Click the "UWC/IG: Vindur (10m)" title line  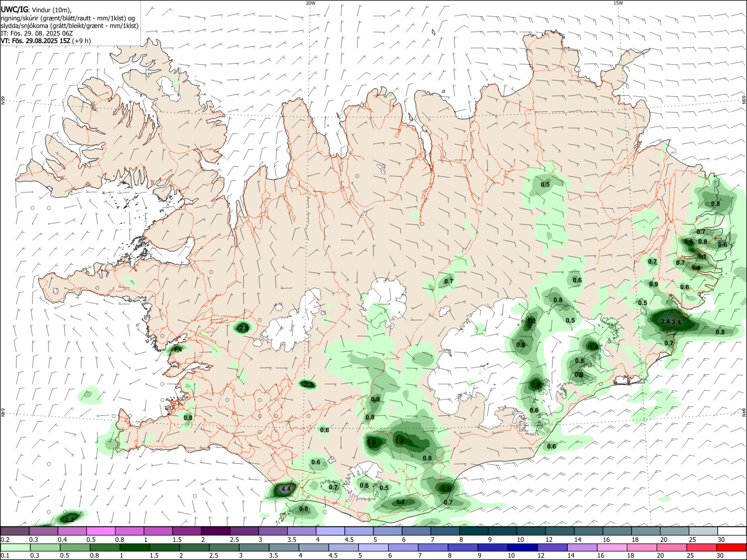click(36, 10)
